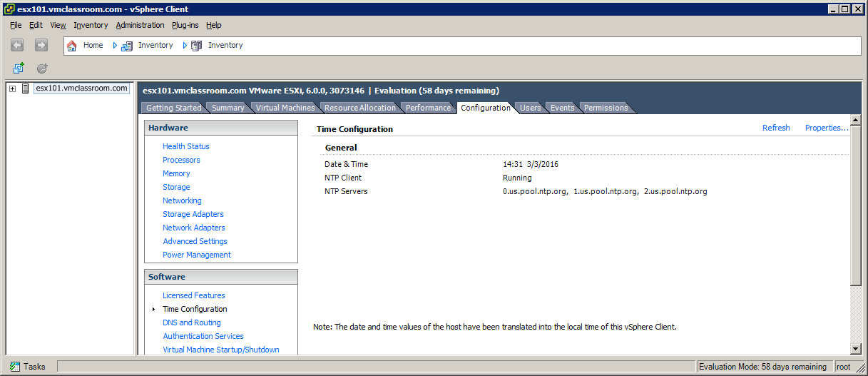Click the vSphere Client title bar icon
This screenshot has width=868, height=376.
[8, 9]
